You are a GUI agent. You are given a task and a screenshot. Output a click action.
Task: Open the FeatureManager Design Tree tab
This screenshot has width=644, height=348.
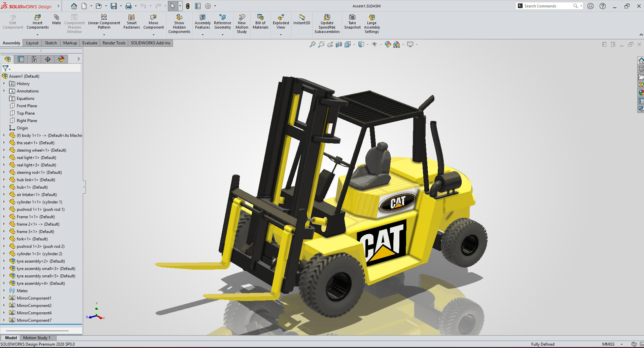7,59
